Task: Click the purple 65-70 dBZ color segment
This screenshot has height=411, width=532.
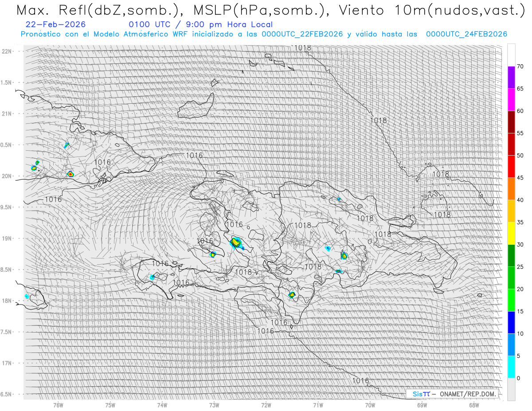Action: [511, 78]
